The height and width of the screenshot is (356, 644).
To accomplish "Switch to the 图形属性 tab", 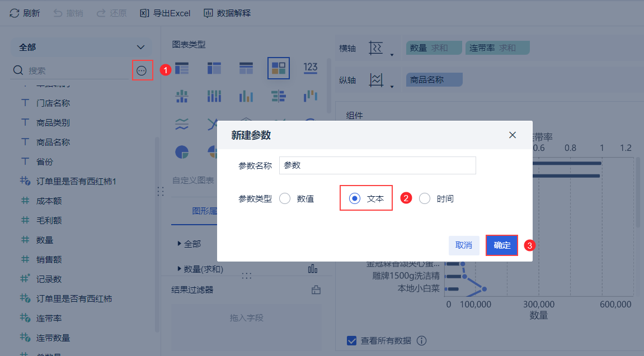I will (x=204, y=211).
